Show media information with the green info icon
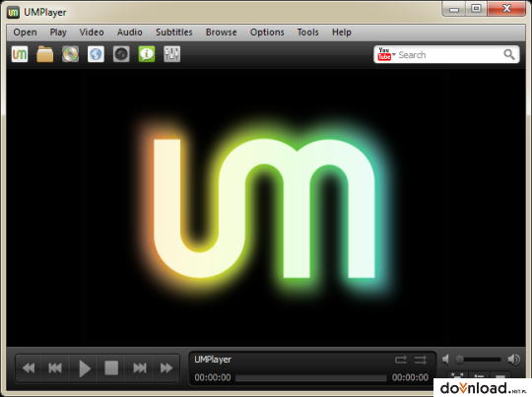This screenshot has height=397, width=532. click(x=147, y=54)
